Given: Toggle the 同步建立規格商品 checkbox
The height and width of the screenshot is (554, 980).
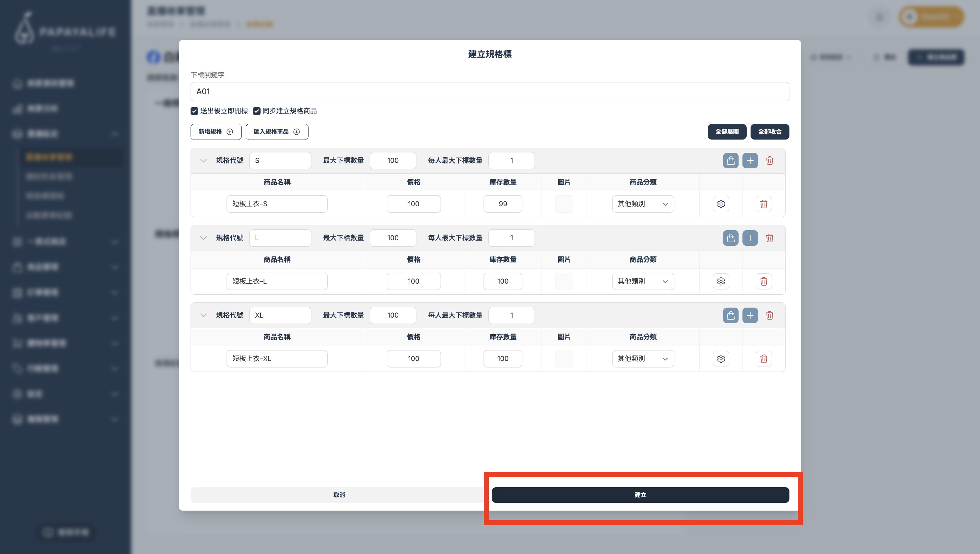Looking at the screenshot, I should tap(257, 111).
